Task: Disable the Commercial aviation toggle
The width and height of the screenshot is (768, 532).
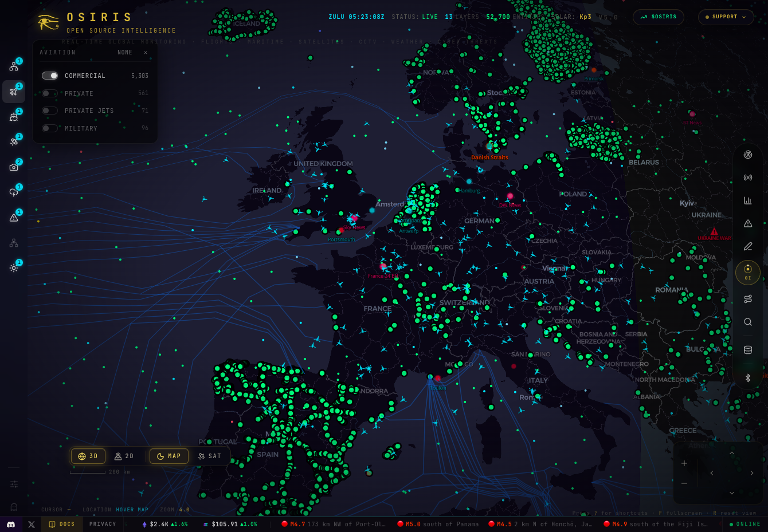Action: 50,76
